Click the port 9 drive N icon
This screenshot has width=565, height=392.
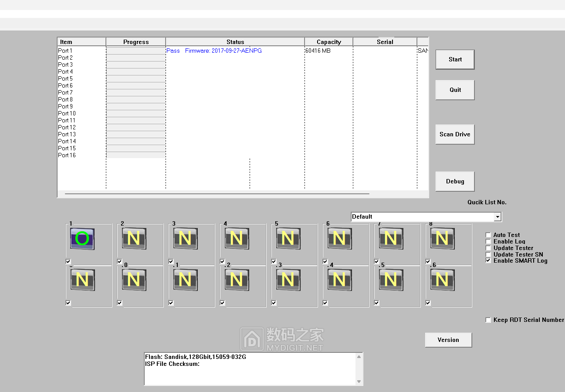click(x=82, y=280)
